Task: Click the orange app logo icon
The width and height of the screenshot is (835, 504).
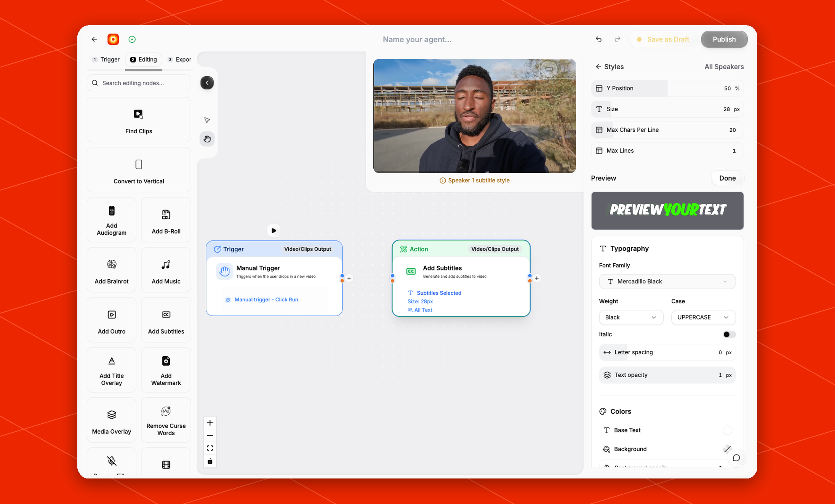Action: (x=113, y=39)
